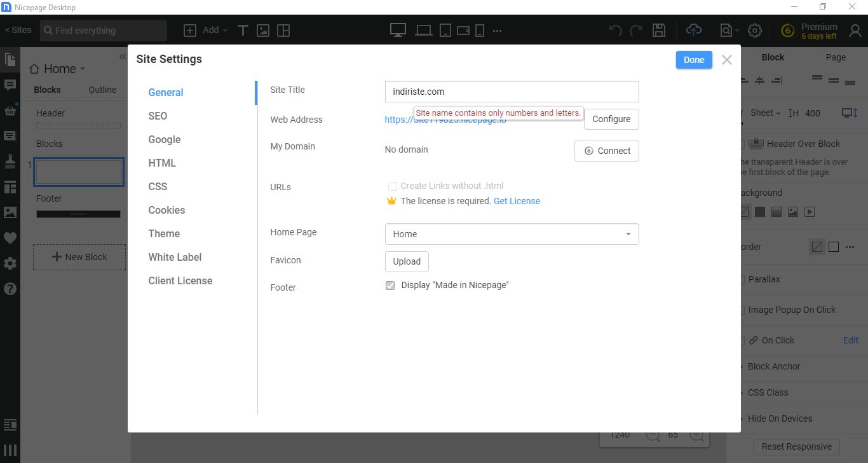Open CSS settings tab
This screenshot has width=868, height=463.
[x=158, y=187]
